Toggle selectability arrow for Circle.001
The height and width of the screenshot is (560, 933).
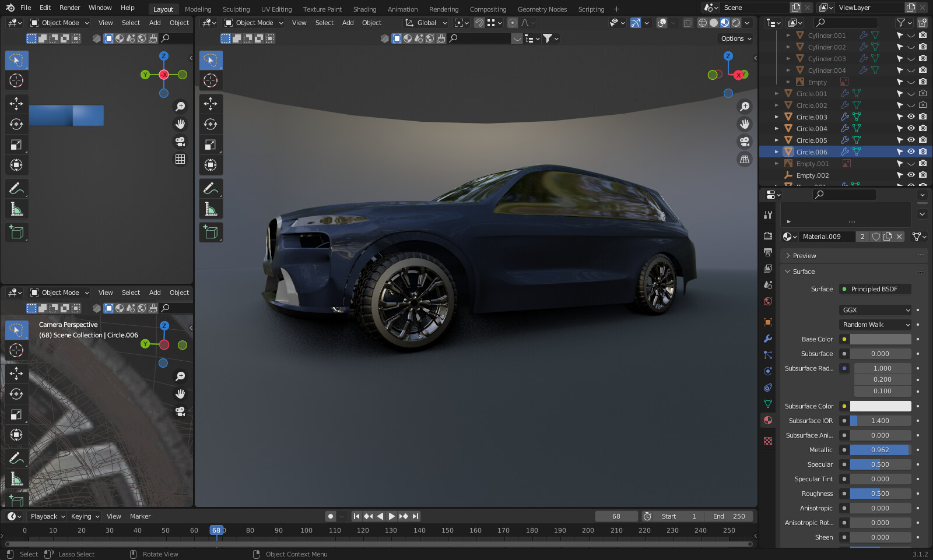(x=900, y=93)
